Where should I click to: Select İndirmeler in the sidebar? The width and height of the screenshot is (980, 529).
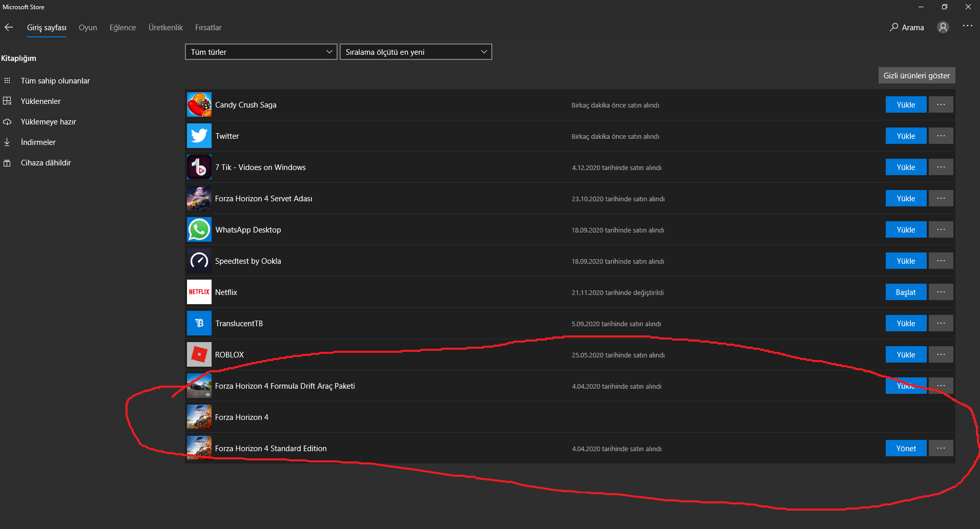pos(38,142)
